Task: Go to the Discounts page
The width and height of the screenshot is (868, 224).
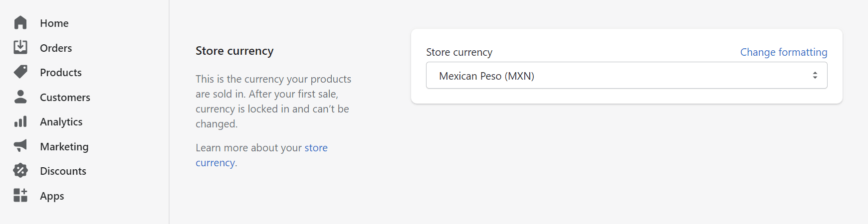Action: (x=63, y=171)
